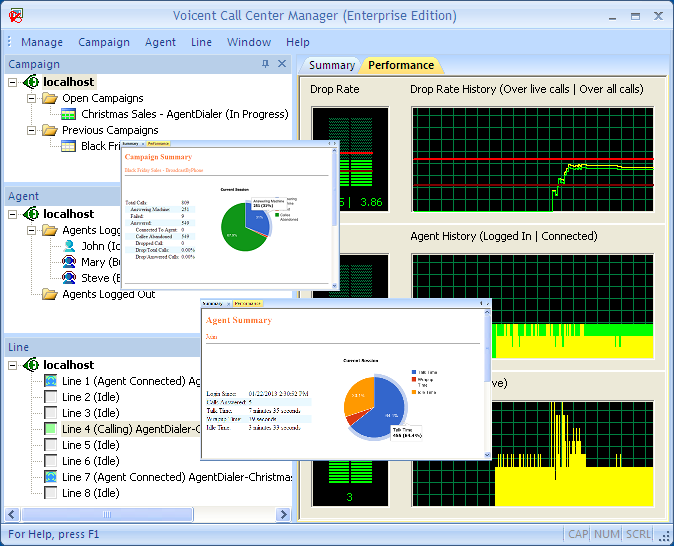This screenshot has height=546, width=674.
Task: Pin the Campaign panel with pushpin icon
Action: tap(265, 64)
